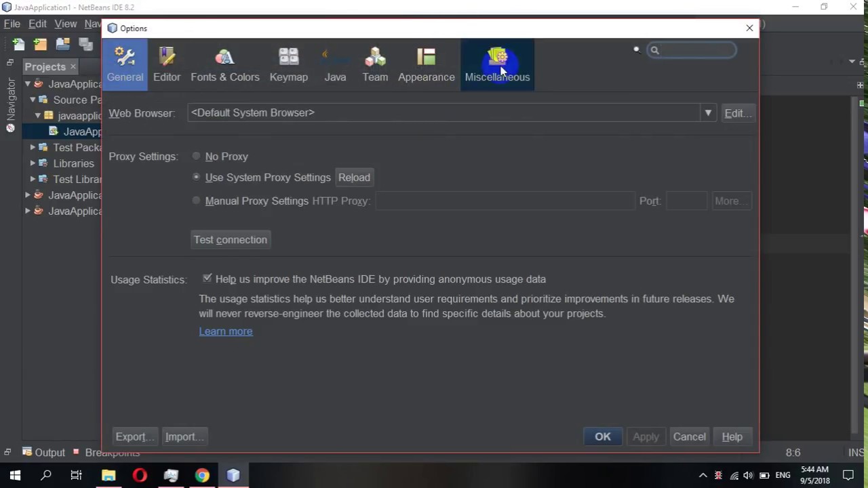Open the Appearance options category
This screenshot has height=488, width=868.
pos(427,65)
